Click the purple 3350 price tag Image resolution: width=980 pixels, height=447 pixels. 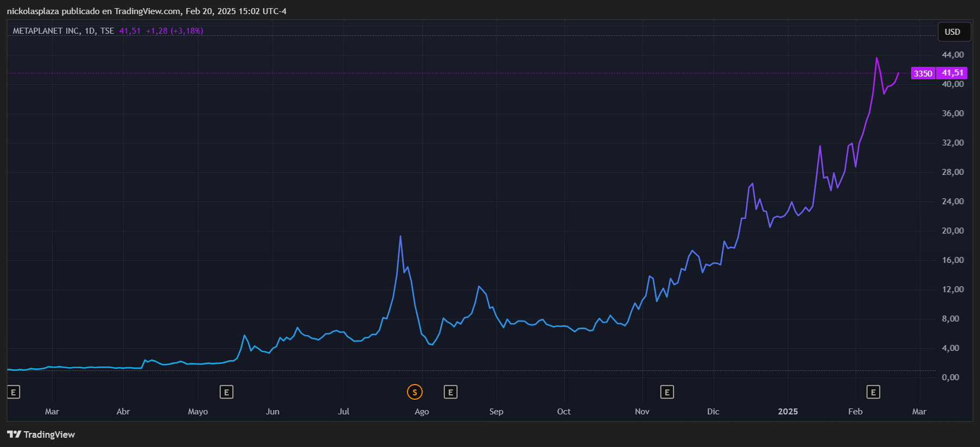tap(923, 73)
